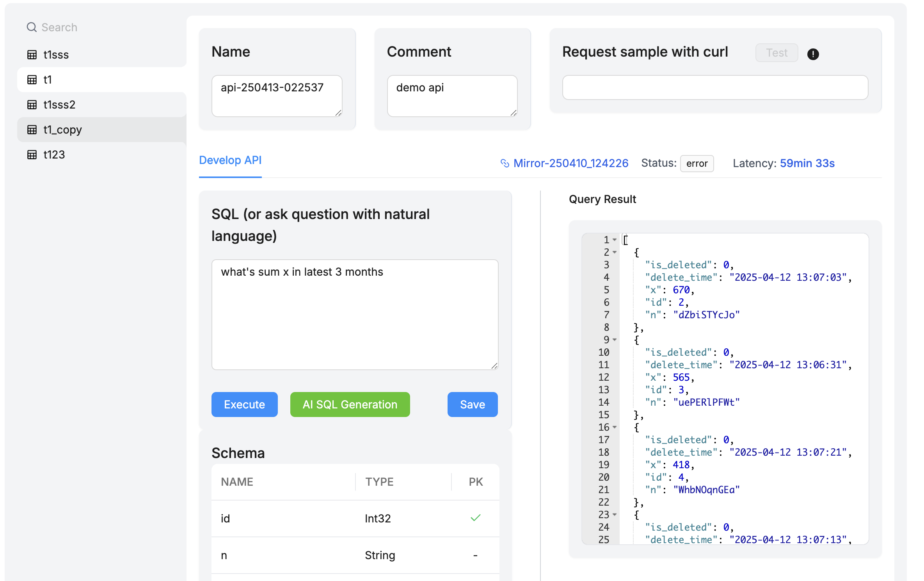Click the resize handle of the SQL text area

[x=494, y=366]
